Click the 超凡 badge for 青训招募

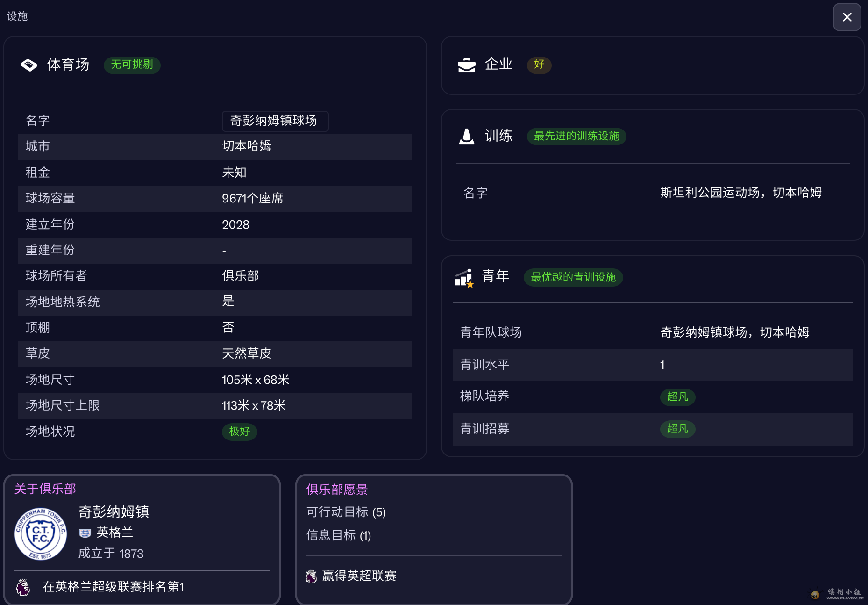click(x=677, y=429)
